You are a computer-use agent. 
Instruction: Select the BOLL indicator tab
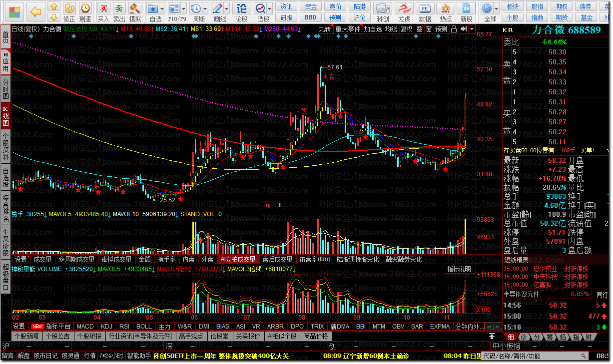[144, 326]
